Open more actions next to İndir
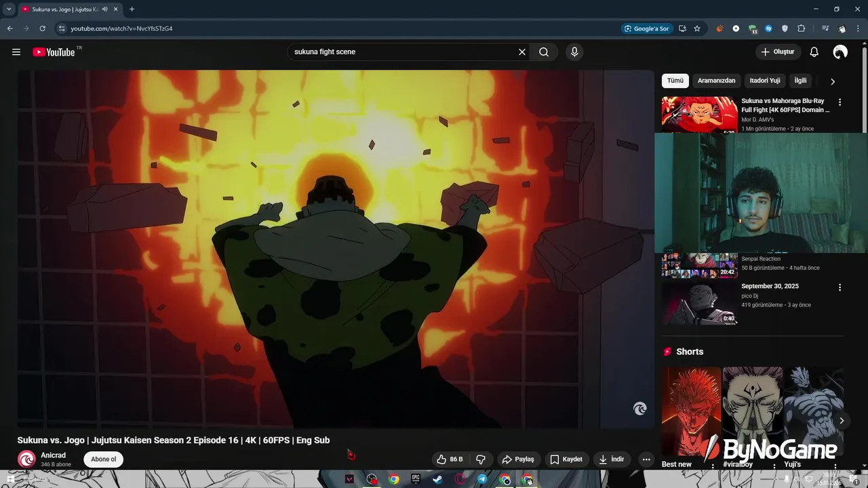Viewport: 868px width, 488px height. [646, 460]
